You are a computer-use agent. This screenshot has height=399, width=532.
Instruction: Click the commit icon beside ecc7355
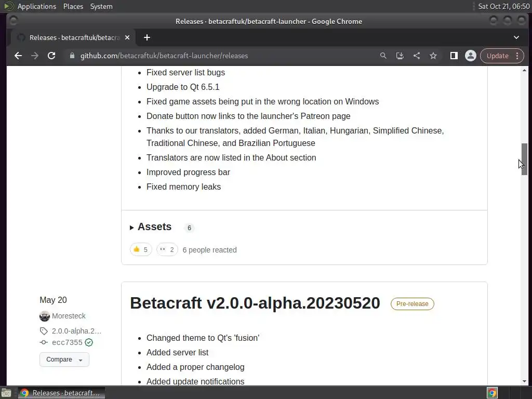pyautogui.click(x=44, y=342)
